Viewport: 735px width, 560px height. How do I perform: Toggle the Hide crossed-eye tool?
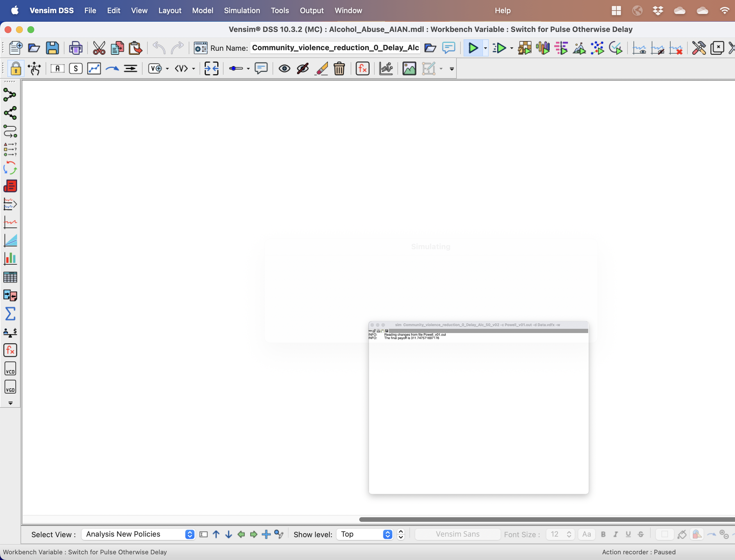point(303,69)
